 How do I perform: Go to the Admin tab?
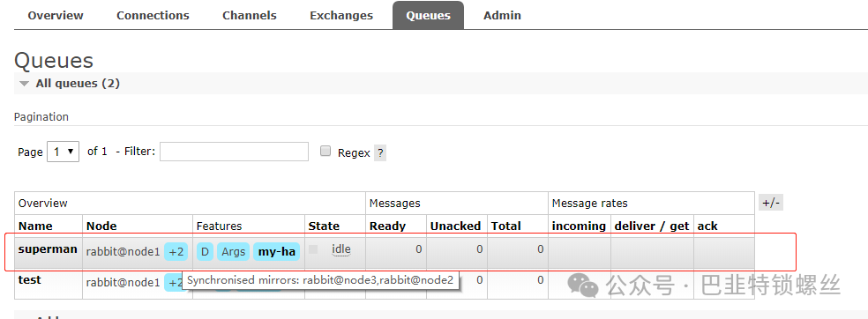click(502, 16)
